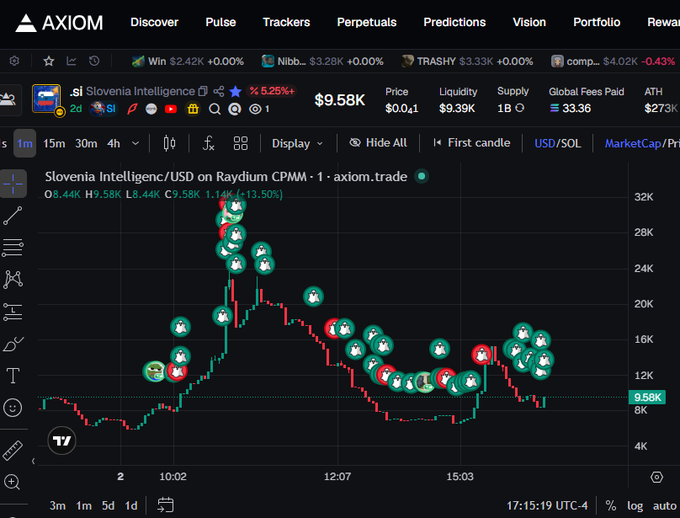Open the go-to-date calendar icon
Viewport: 680px width, 518px height.
[x=165, y=505]
